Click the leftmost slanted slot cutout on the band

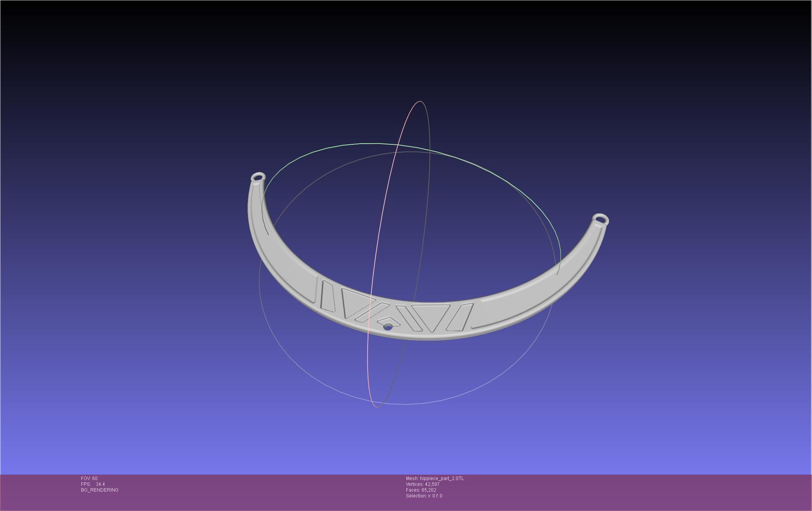pyautogui.click(x=327, y=296)
